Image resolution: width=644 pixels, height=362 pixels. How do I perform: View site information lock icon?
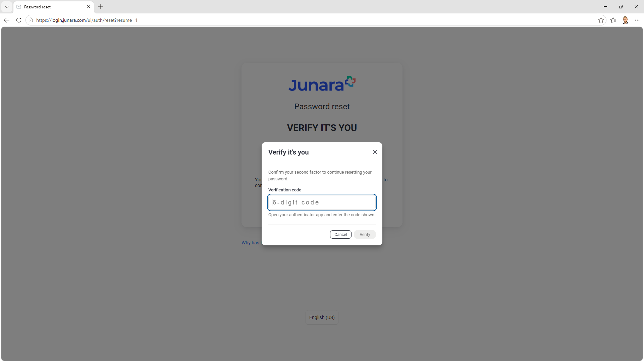31,20
